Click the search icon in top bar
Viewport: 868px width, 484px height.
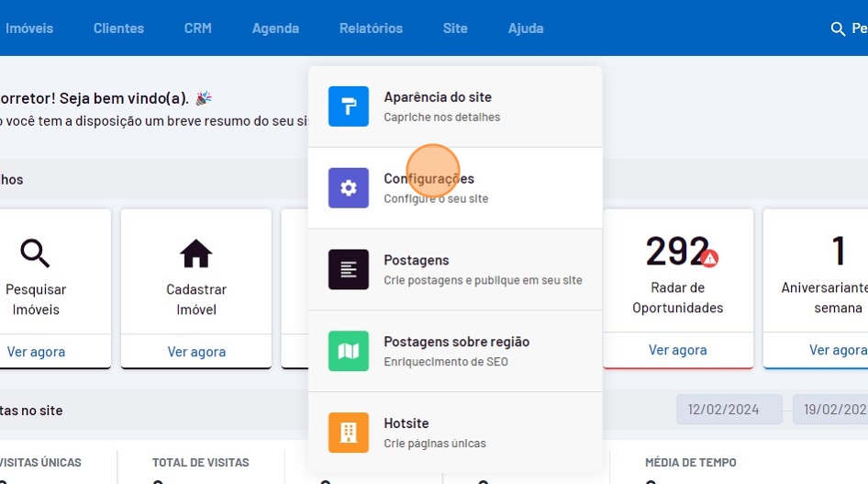(837, 29)
